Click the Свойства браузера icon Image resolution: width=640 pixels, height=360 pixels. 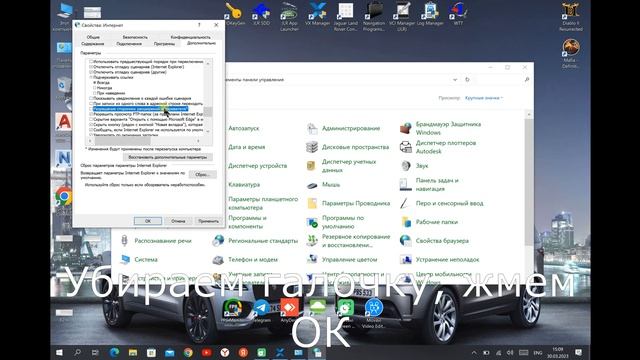[x=406, y=241]
